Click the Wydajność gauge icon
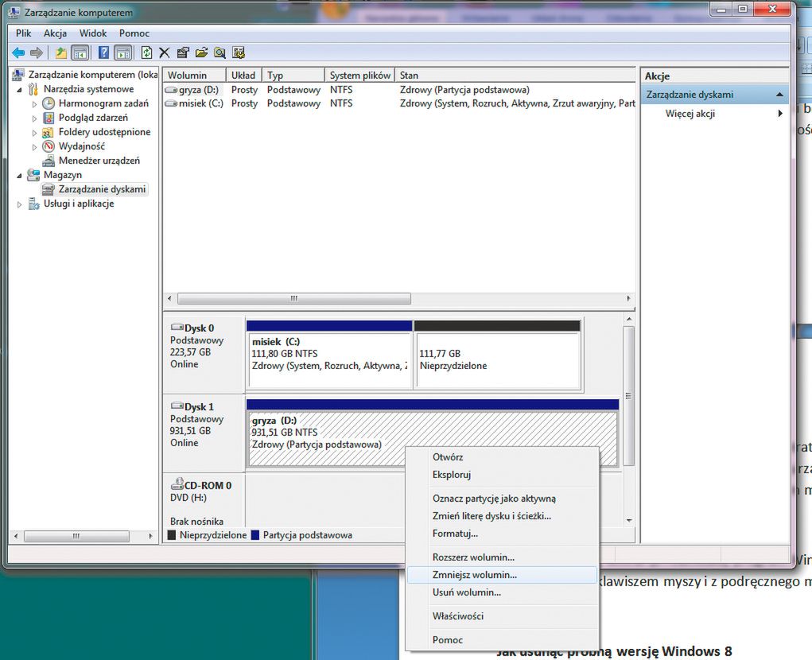This screenshot has width=812, height=660. click(49, 146)
